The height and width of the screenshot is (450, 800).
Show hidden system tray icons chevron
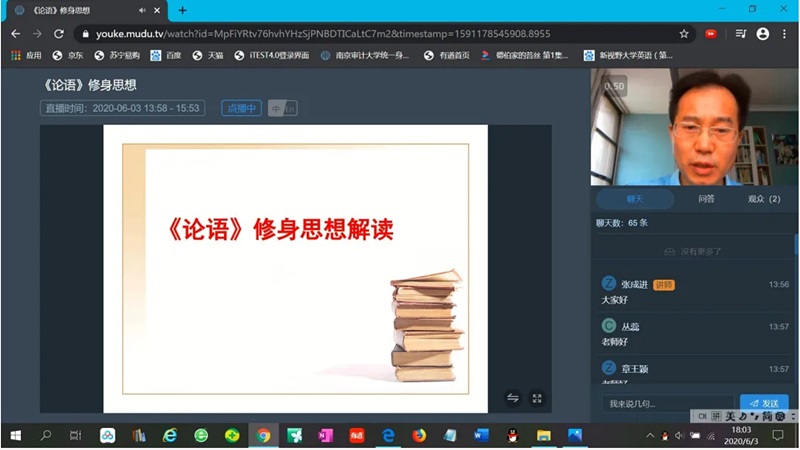pyautogui.click(x=650, y=436)
